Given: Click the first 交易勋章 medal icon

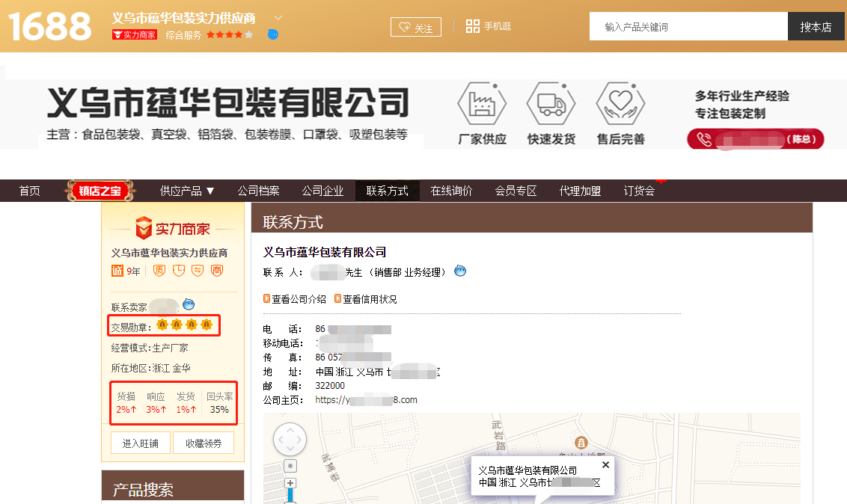Looking at the screenshot, I should click(162, 325).
